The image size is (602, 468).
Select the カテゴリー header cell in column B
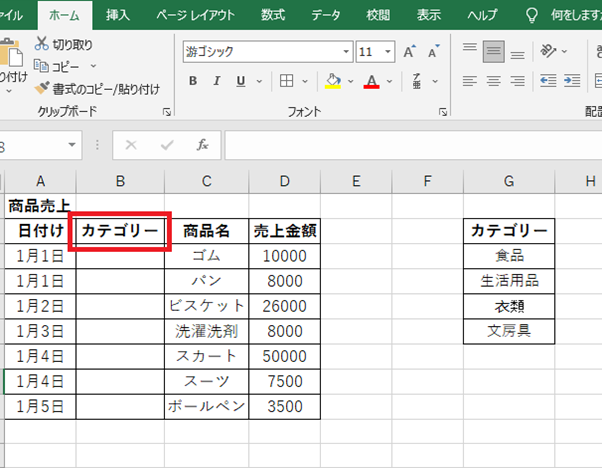[120, 231]
